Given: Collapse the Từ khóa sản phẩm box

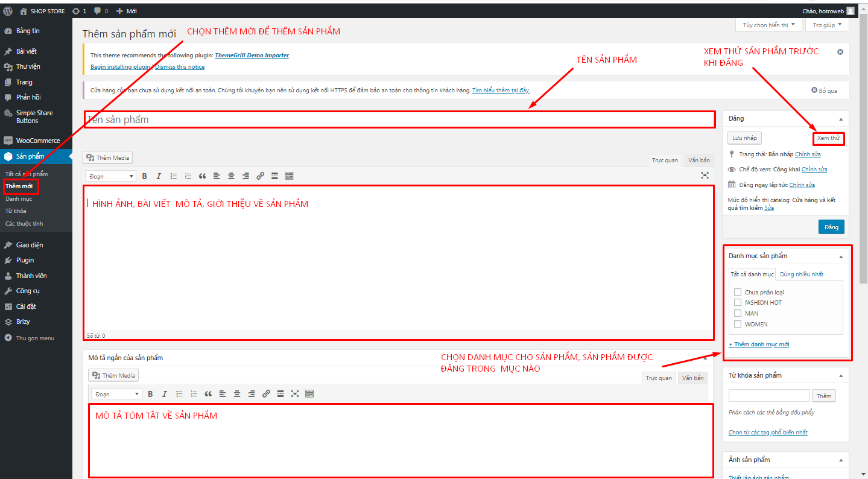Looking at the screenshot, I should point(841,375).
